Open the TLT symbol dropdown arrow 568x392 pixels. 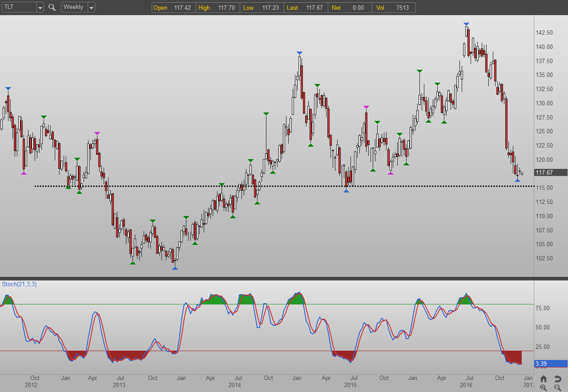pyautogui.click(x=40, y=8)
